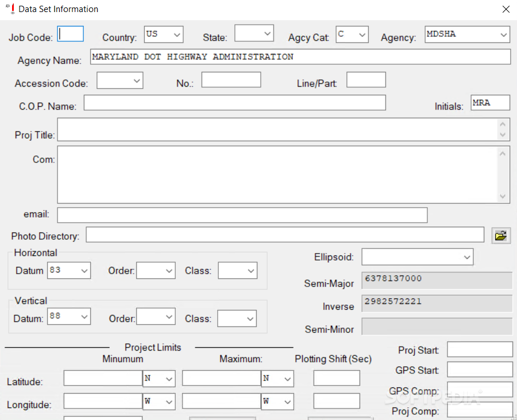Open the Horizontal Datum dropdown showing 83
This screenshot has height=420, width=517.
[69, 270]
